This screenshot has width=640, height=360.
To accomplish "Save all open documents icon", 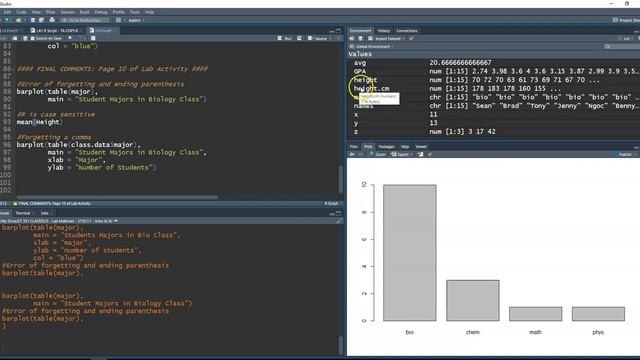I will (x=41, y=20).
